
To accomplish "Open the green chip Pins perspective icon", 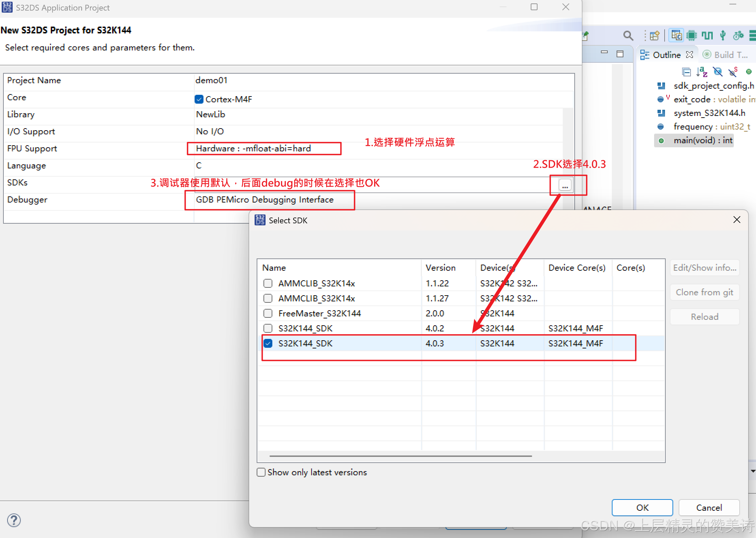I will point(692,35).
